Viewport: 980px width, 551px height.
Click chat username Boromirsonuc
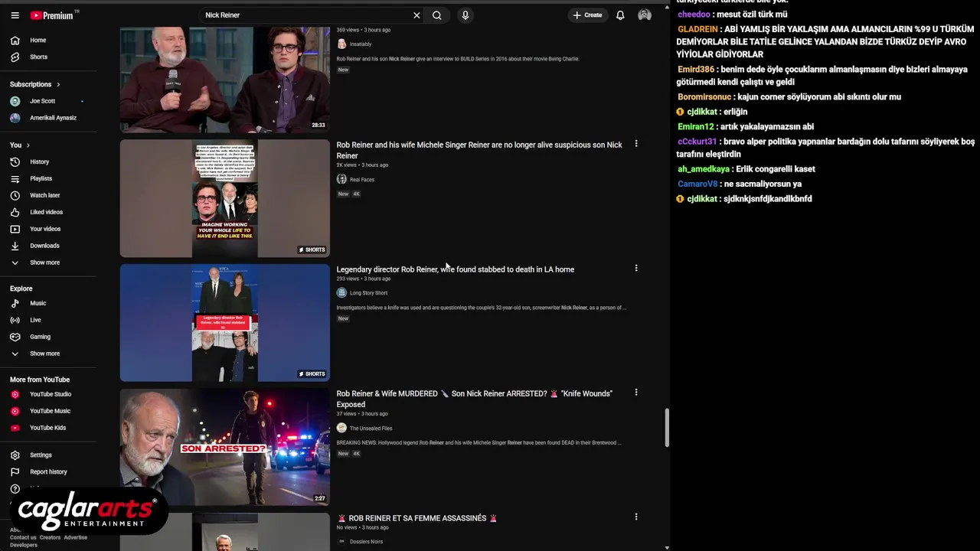click(x=704, y=97)
